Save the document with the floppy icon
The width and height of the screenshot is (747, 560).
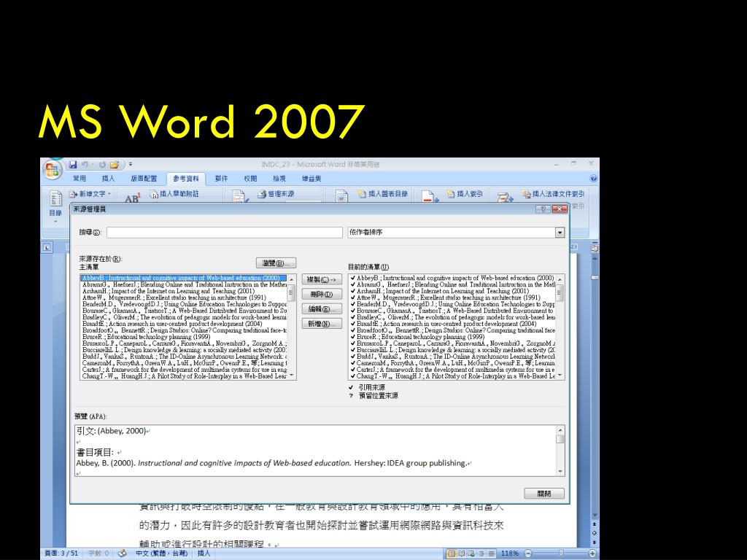click(73, 165)
